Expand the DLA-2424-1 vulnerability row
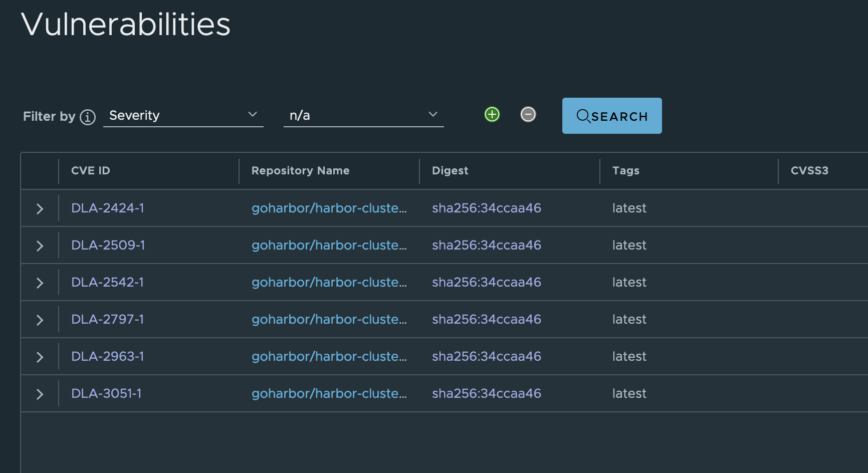Screen dimensions: 868x473 [x=40, y=208]
